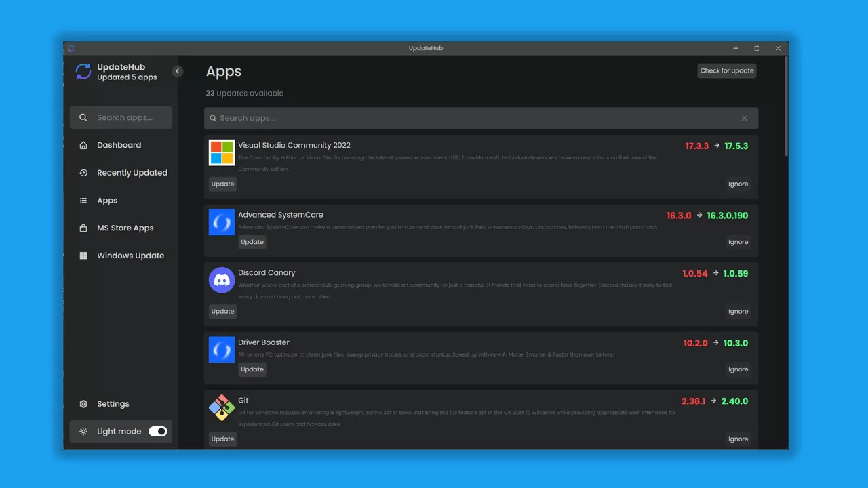Screen dimensions: 868x488
Task: Click the UpdateHub refresh logo icon
Action: pyautogui.click(x=82, y=71)
